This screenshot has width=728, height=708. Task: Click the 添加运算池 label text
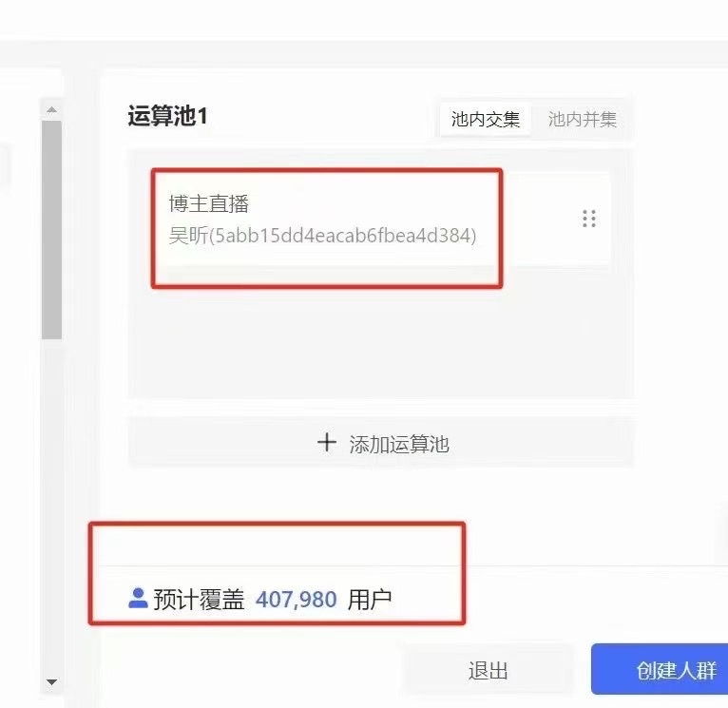pos(399,445)
